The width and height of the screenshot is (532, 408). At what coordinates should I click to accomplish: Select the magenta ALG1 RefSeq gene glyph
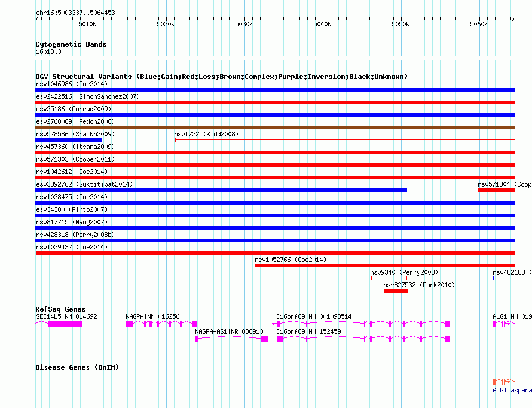(x=503, y=324)
